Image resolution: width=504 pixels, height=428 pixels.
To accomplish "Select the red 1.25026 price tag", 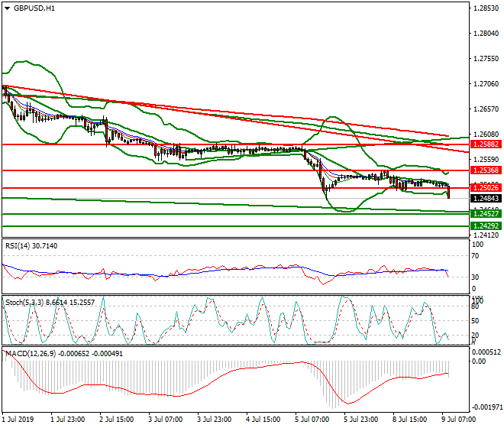I will (x=486, y=188).
